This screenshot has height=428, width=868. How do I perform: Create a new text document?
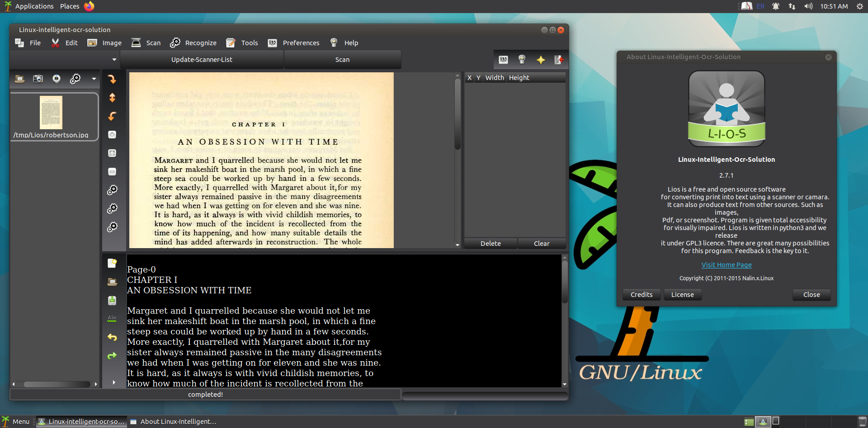112,263
